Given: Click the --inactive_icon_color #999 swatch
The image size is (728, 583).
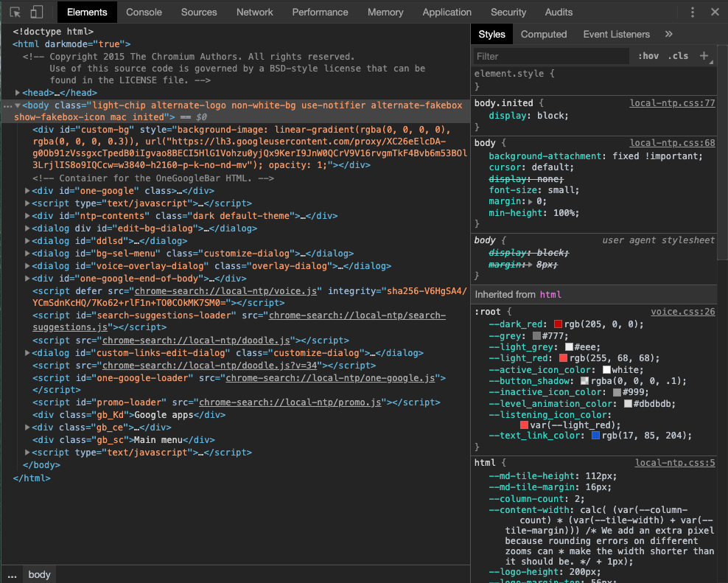Looking at the screenshot, I should [617, 392].
